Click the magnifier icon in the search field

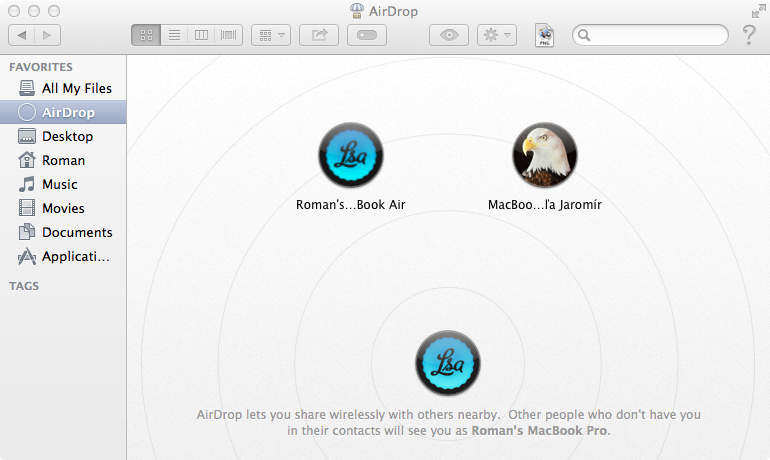[x=584, y=35]
